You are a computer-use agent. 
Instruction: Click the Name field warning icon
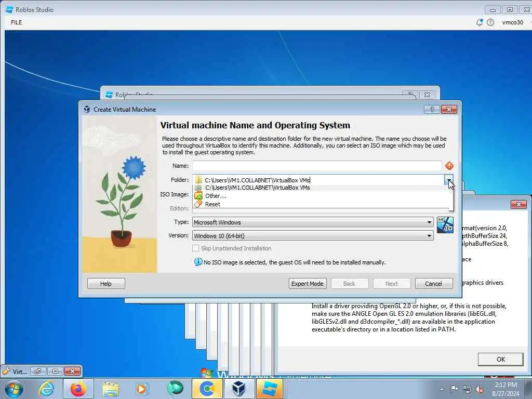pos(449,166)
